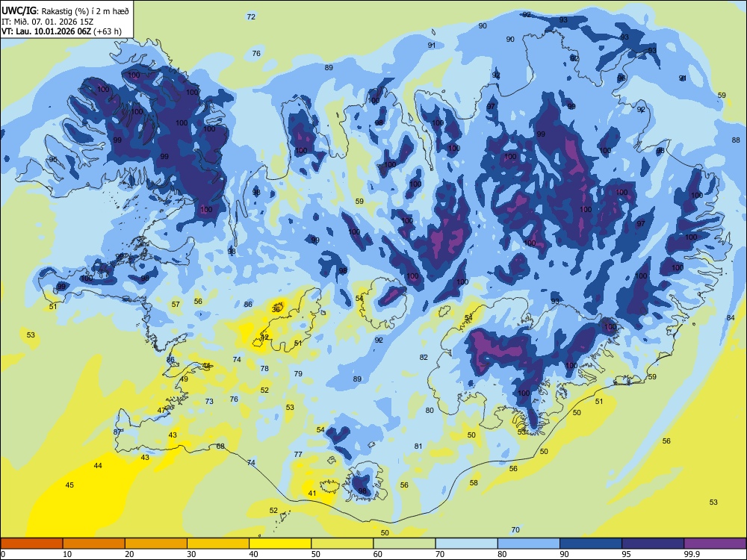Click the 'VT: Lau. 10.01.2026 06Z (+63 h)' line

point(61,31)
